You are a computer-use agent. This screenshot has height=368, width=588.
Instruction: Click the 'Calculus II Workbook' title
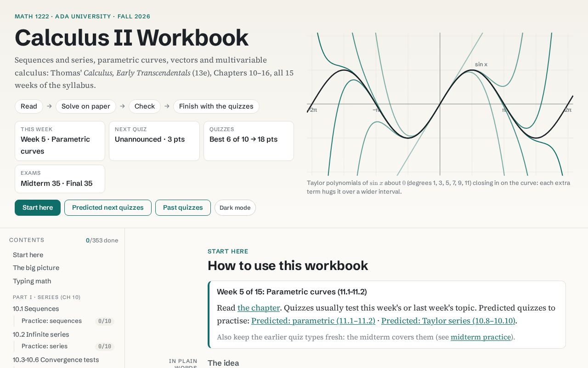tap(131, 38)
